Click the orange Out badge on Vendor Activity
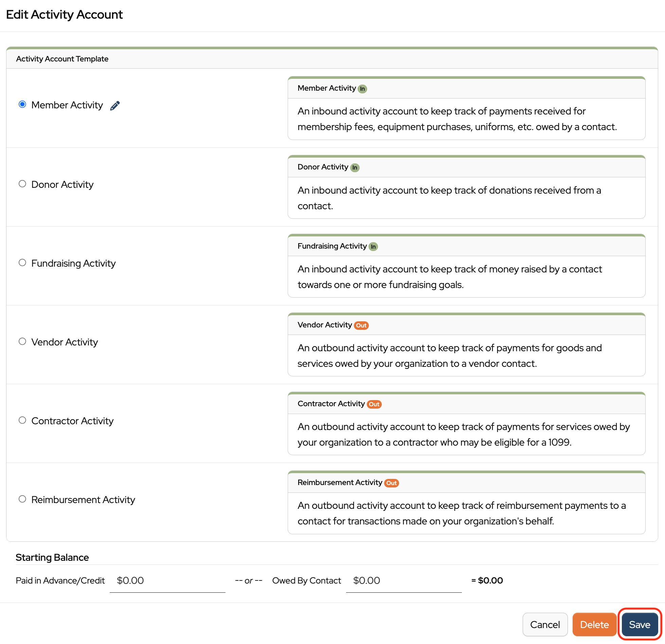The width and height of the screenshot is (665, 644). [361, 325]
